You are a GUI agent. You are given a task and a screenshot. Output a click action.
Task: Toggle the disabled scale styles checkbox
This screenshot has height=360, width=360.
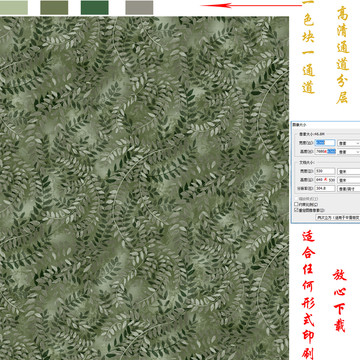click(x=296, y=199)
